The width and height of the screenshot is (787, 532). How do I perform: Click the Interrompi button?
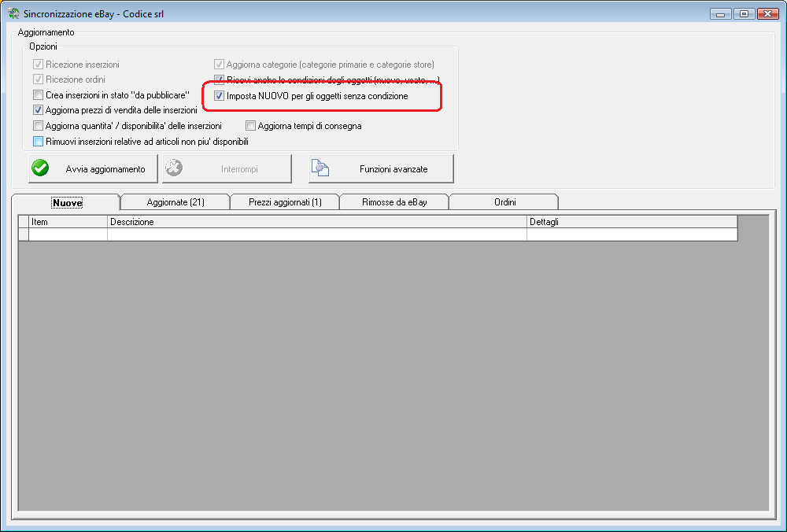(x=227, y=168)
